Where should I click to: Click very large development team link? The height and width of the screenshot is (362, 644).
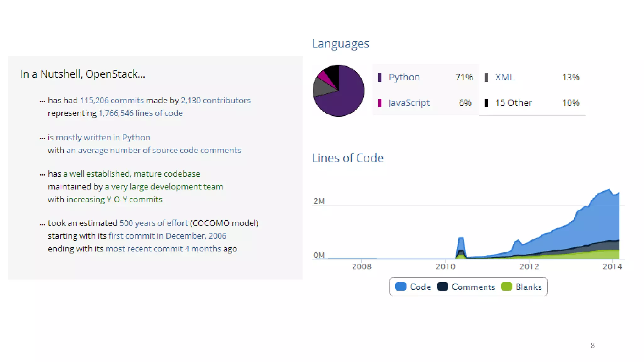[x=164, y=187]
